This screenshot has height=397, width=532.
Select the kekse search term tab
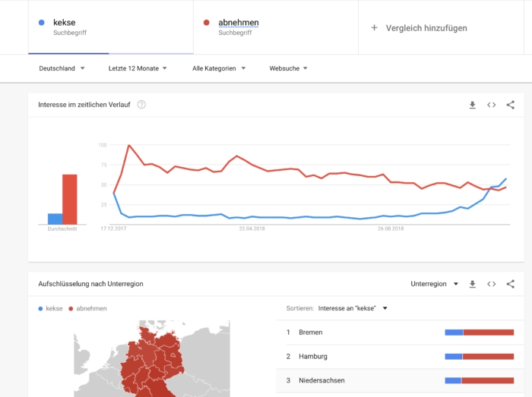coord(111,27)
